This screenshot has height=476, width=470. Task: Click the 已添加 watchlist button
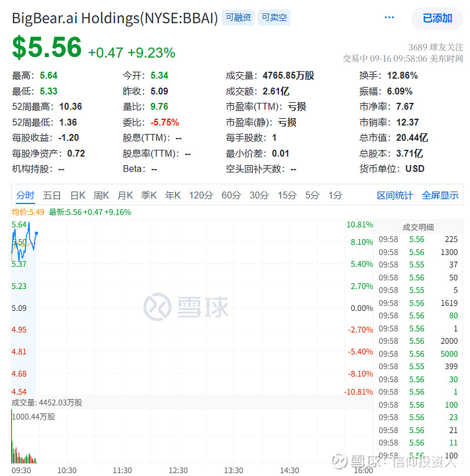437,18
